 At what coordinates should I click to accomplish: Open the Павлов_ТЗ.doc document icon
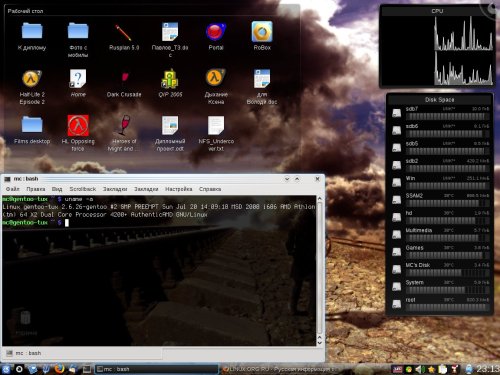pyautogui.click(x=170, y=32)
